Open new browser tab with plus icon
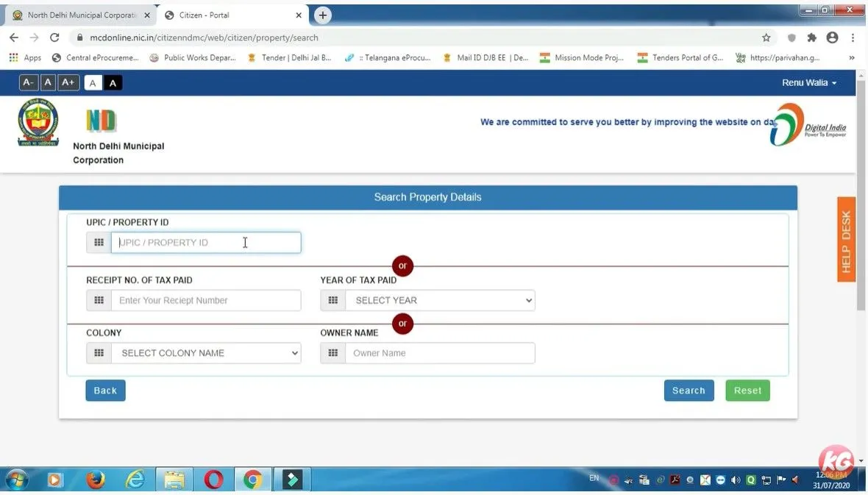Image resolution: width=868 pixels, height=495 pixels. [x=322, y=15]
